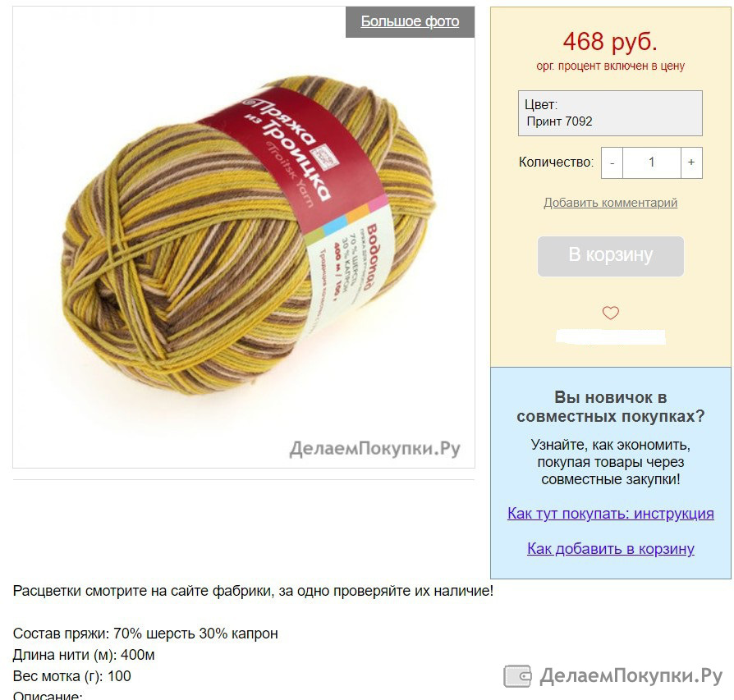This screenshot has height=700, width=734.
Task: Click the Количество label
Action: 556,162
